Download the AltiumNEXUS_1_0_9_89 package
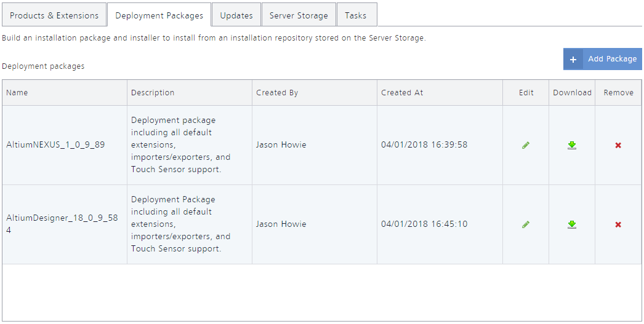This screenshot has width=644, height=324. click(572, 145)
